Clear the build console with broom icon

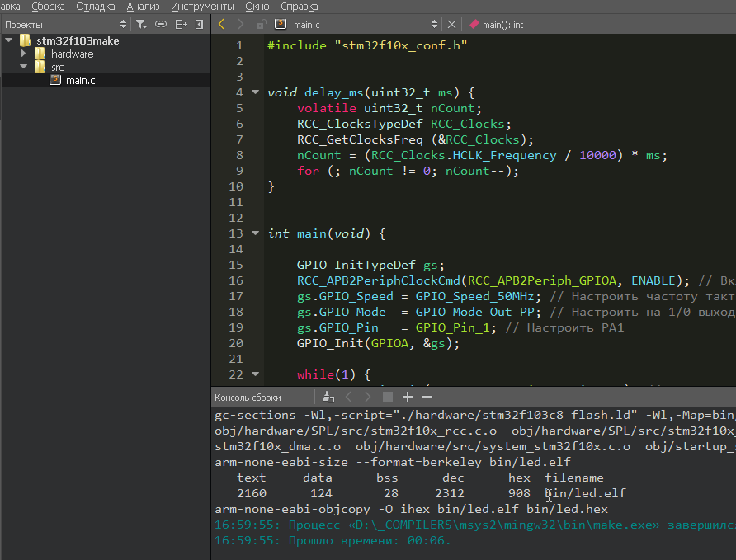pos(328,397)
